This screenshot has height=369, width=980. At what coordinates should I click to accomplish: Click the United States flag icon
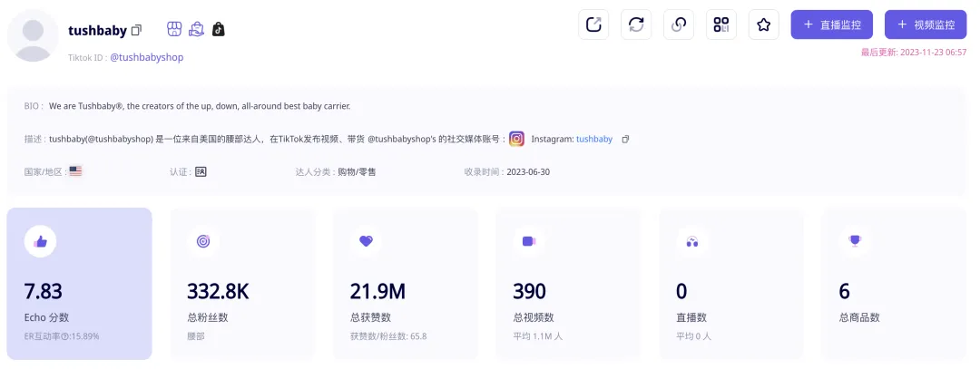pyautogui.click(x=75, y=171)
